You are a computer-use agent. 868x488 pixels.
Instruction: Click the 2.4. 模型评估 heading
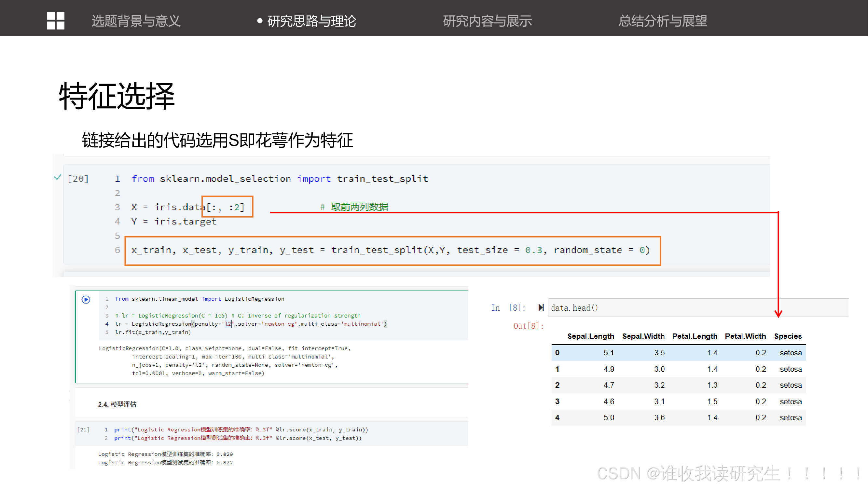pos(117,404)
